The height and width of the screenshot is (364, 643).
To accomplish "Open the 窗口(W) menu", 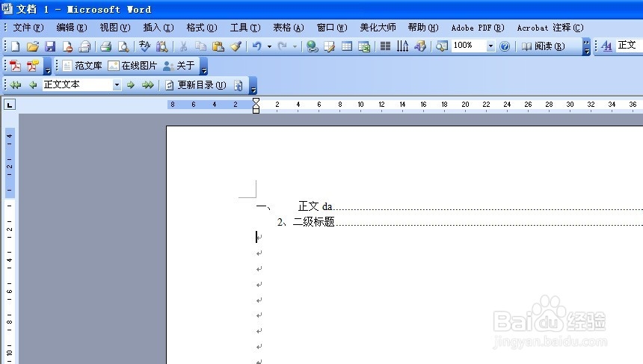I will point(332,28).
